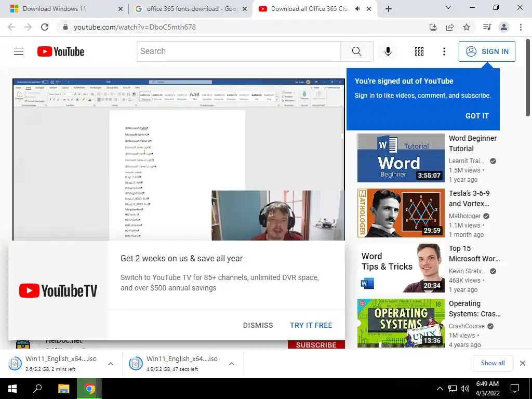
Task: Click GOT IT on signed out notice
Action: pyautogui.click(x=477, y=116)
